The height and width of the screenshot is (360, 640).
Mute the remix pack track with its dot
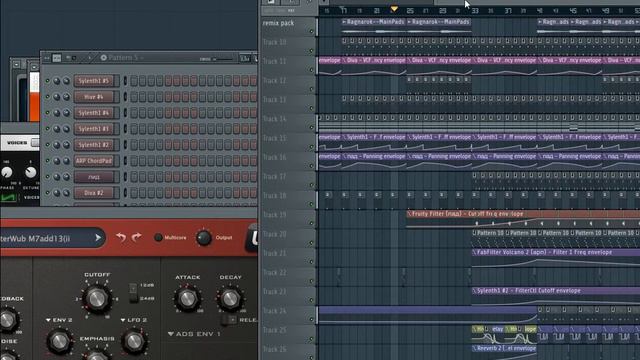(311, 31)
